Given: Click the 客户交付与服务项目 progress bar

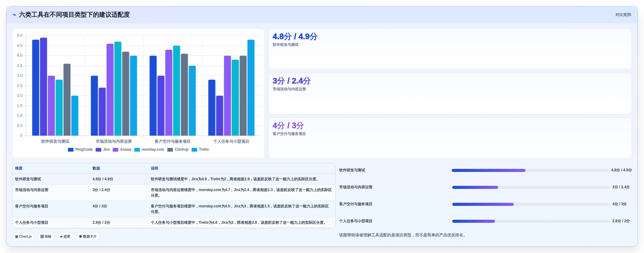Looking at the screenshot, I should [531, 204].
